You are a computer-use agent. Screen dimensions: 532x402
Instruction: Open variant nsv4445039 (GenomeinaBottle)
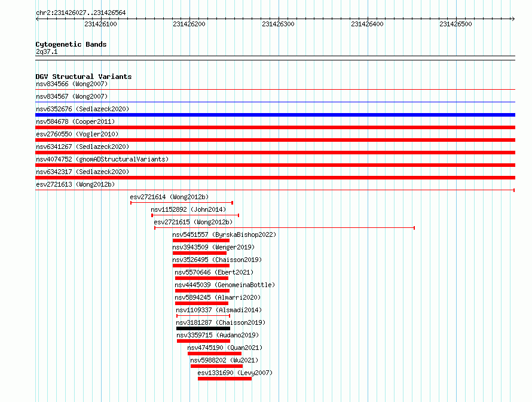click(225, 285)
